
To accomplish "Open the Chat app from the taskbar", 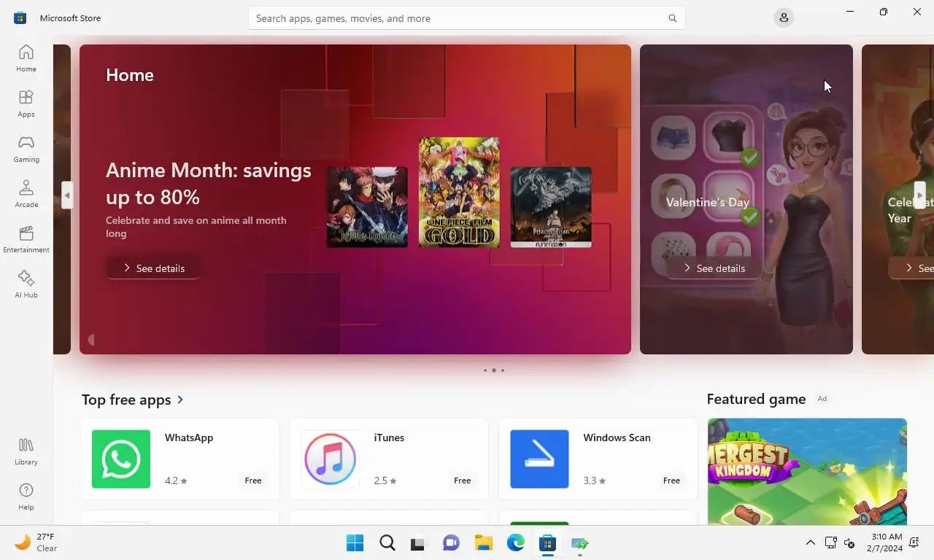I will pos(451,542).
